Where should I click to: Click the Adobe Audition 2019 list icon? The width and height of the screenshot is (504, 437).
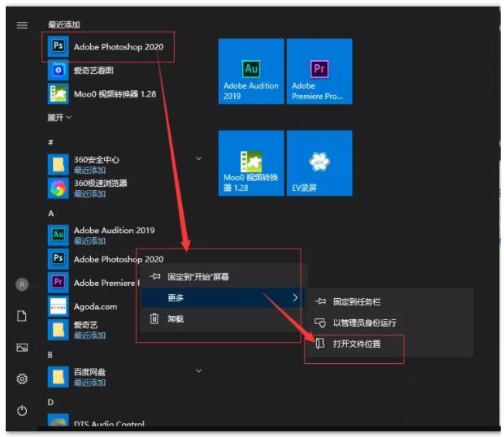tap(59, 236)
